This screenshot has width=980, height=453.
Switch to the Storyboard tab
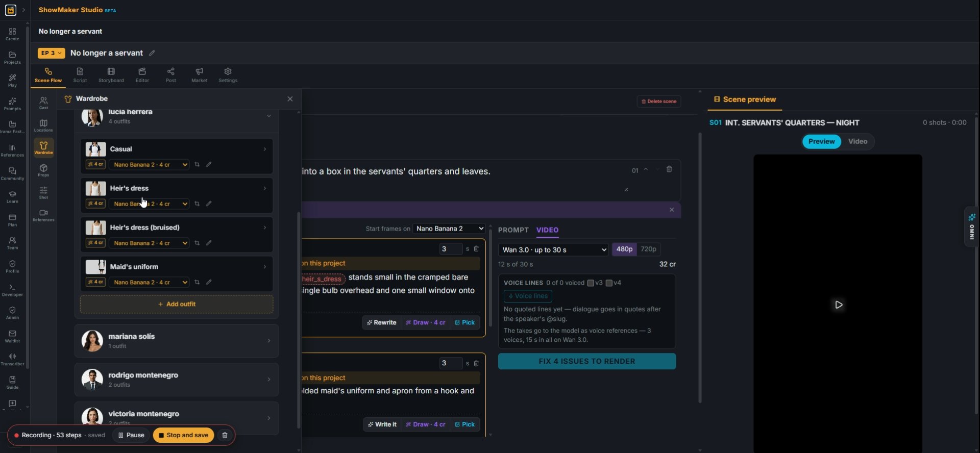111,75
